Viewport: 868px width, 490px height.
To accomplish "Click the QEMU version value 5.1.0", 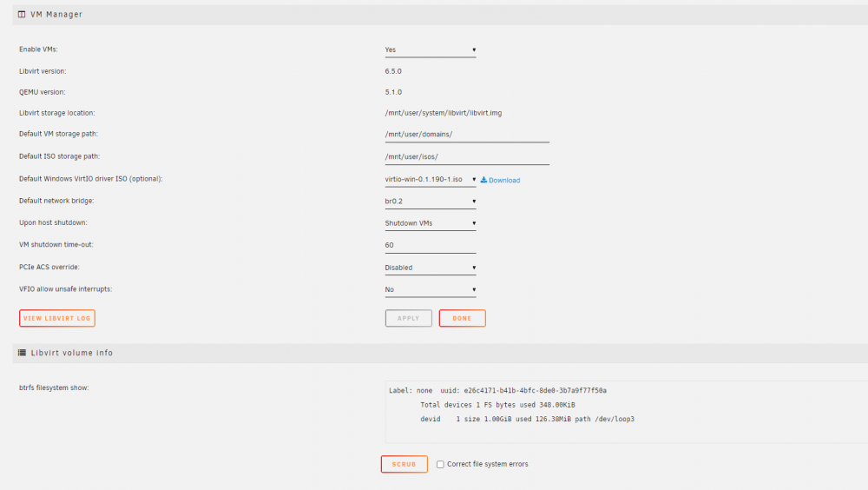I will pyautogui.click(x=393, y=92).
